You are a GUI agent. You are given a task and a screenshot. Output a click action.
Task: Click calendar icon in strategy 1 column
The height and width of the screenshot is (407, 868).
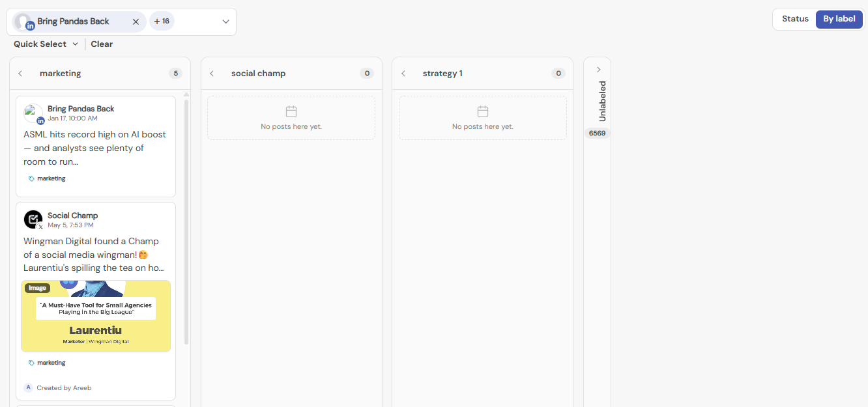click(x=483, y=111)
